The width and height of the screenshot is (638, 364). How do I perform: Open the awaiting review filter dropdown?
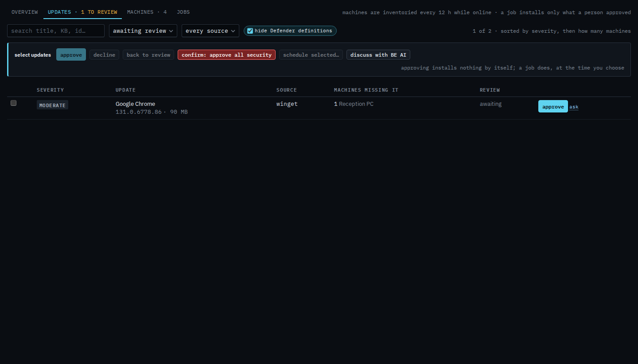143,31
